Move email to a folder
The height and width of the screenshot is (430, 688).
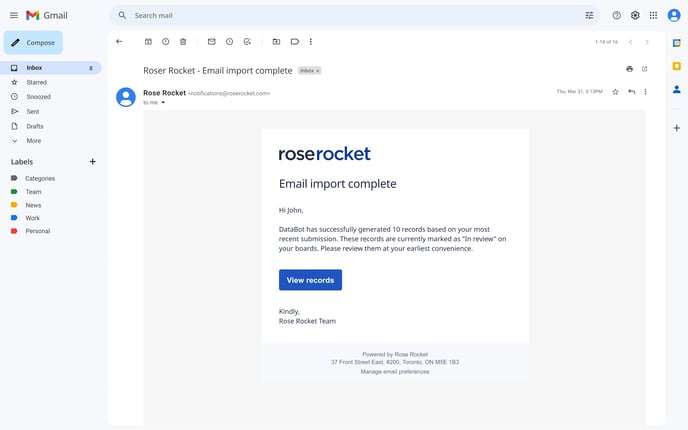(276, 42)
